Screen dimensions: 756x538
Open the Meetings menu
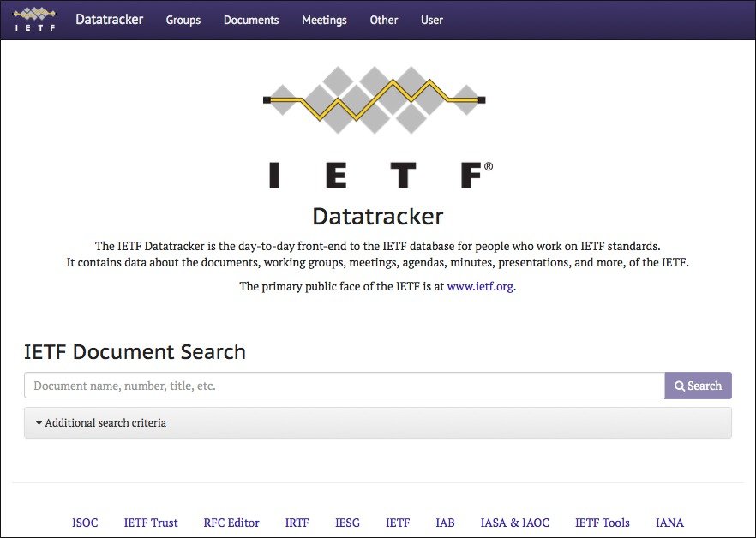point(324,20)
